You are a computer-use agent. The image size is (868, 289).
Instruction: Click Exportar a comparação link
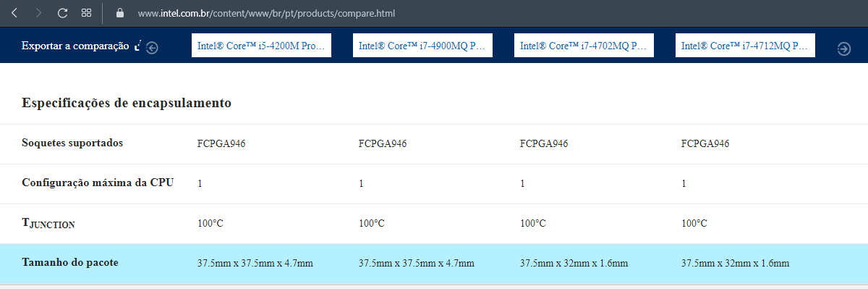pyautogui.click(x=75, y=46)
